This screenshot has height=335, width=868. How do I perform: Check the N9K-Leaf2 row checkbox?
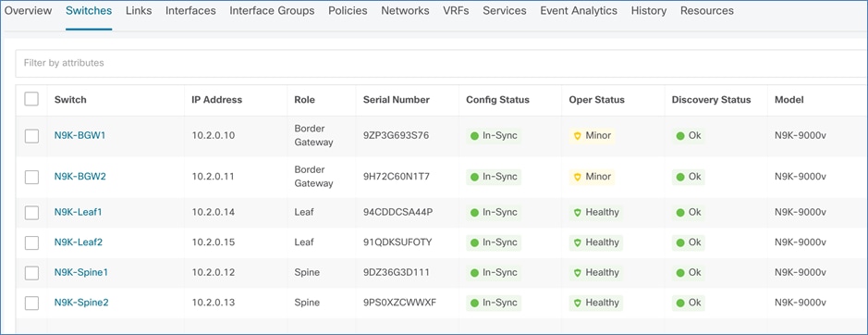click(31, 242)
